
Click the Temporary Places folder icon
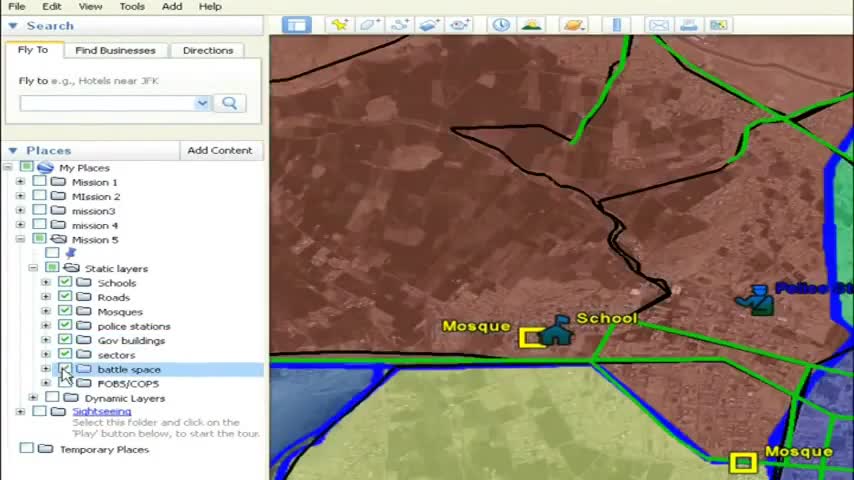[46, 449]
